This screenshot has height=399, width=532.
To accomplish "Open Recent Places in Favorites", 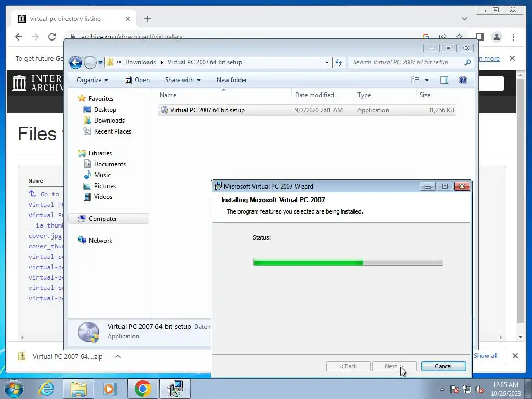I will (x=112, y=131).
